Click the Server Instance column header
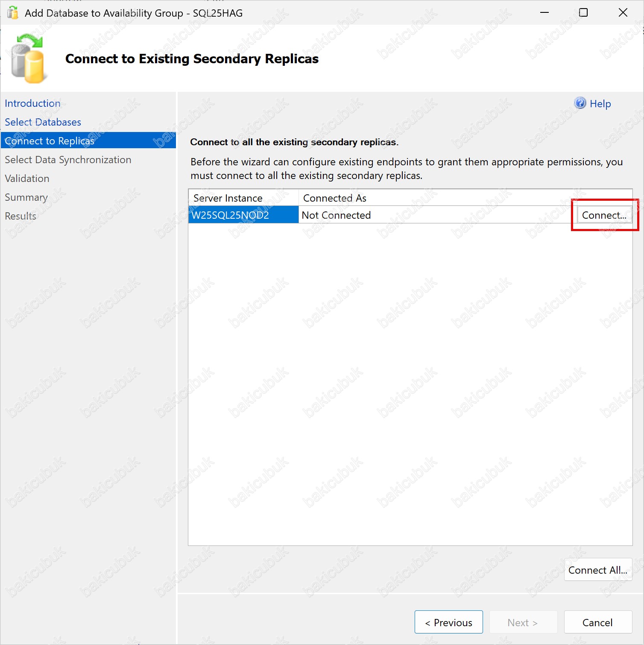The image size is (644, 645). click(x=228, y=198)
